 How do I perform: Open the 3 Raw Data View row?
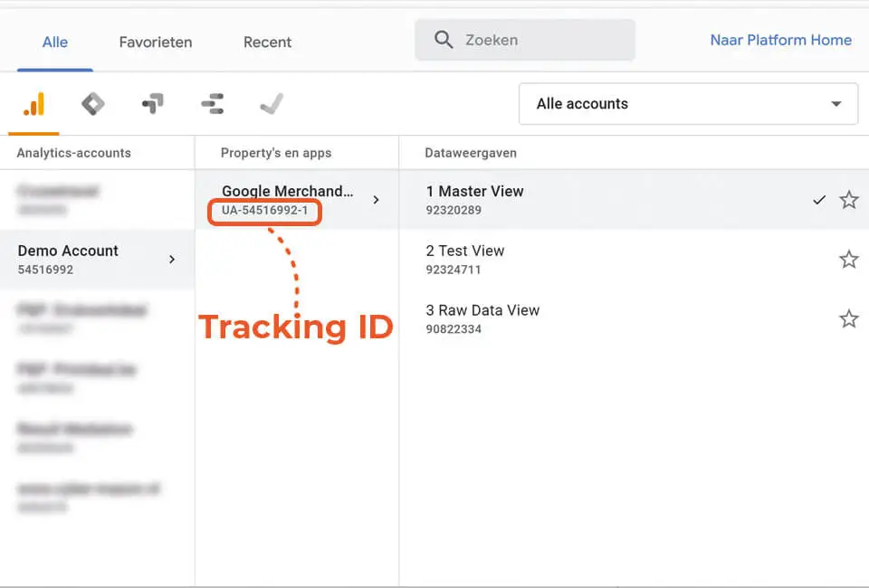(x=634, y=319)
